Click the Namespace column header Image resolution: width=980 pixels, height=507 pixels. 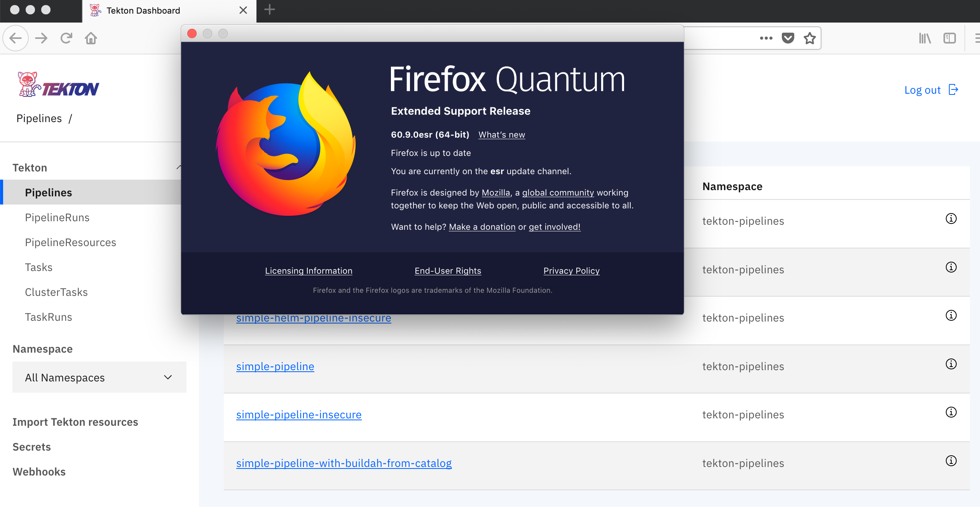pos(732,186)
